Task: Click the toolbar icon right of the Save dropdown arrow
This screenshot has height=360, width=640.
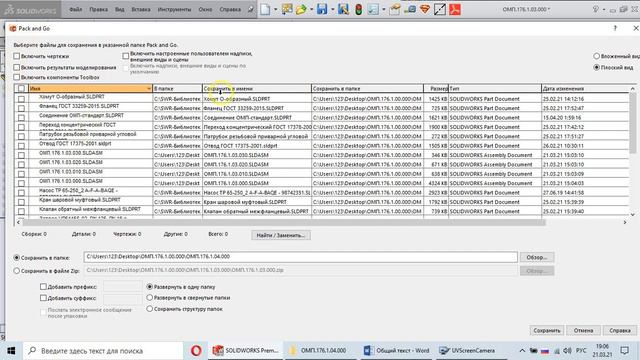Action: [343, 9]
